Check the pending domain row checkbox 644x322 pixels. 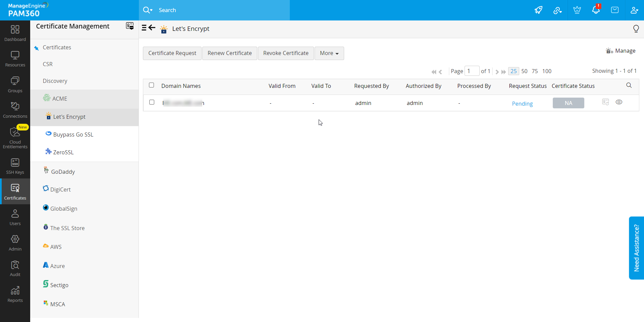pos(152,102)
